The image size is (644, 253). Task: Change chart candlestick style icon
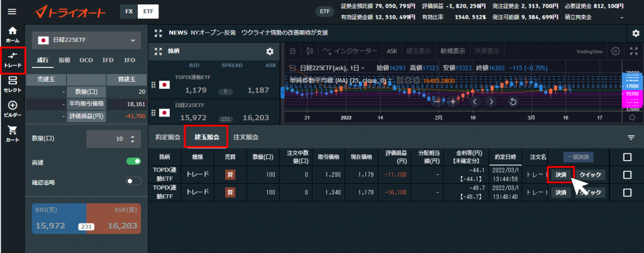(x=310, y=52)
